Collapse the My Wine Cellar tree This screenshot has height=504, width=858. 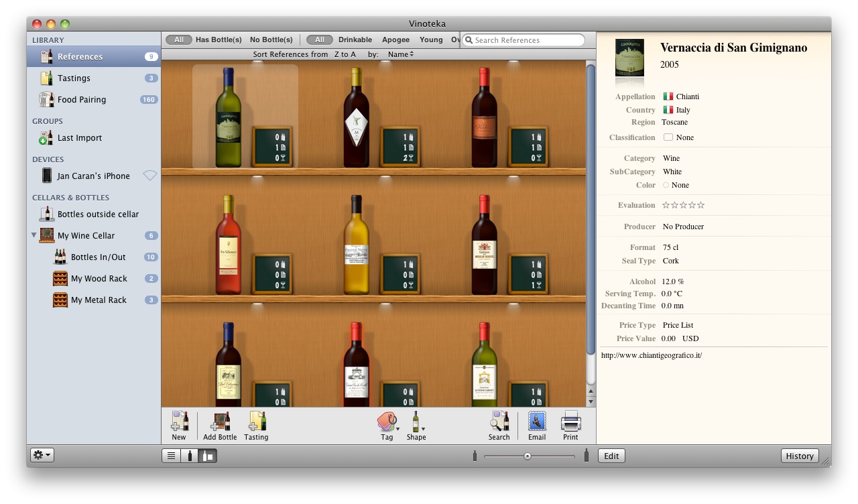[34, 235]
